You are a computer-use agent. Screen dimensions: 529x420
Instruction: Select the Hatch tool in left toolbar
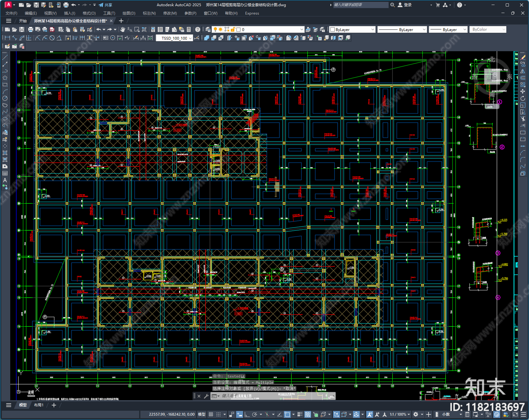[5, 153]
